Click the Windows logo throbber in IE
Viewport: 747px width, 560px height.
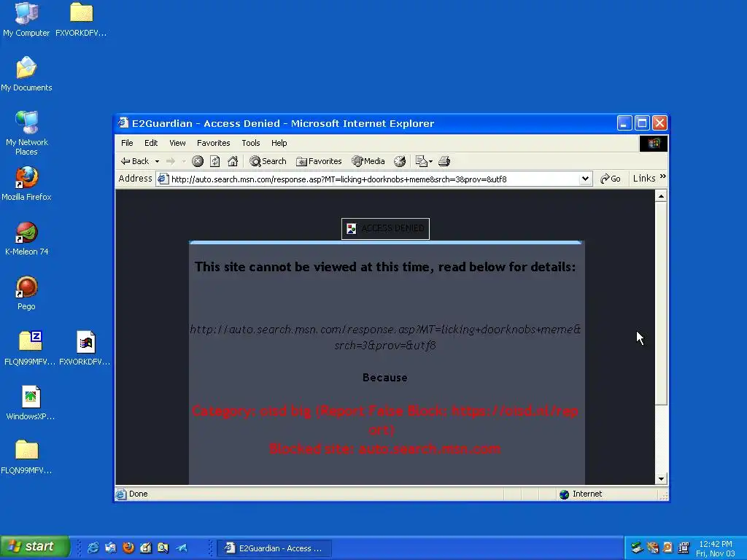point(653,144)
